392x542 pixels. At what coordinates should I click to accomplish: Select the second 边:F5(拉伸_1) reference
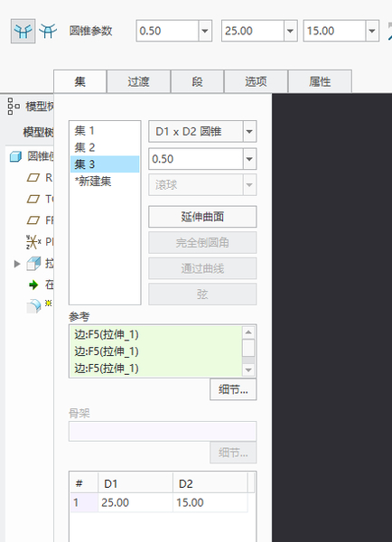(x=155, y=351)
